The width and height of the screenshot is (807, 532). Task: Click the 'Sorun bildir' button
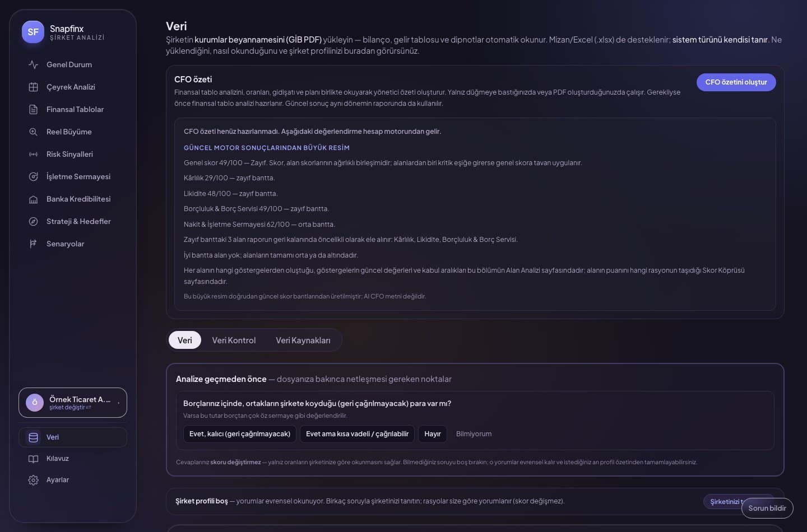767,508
